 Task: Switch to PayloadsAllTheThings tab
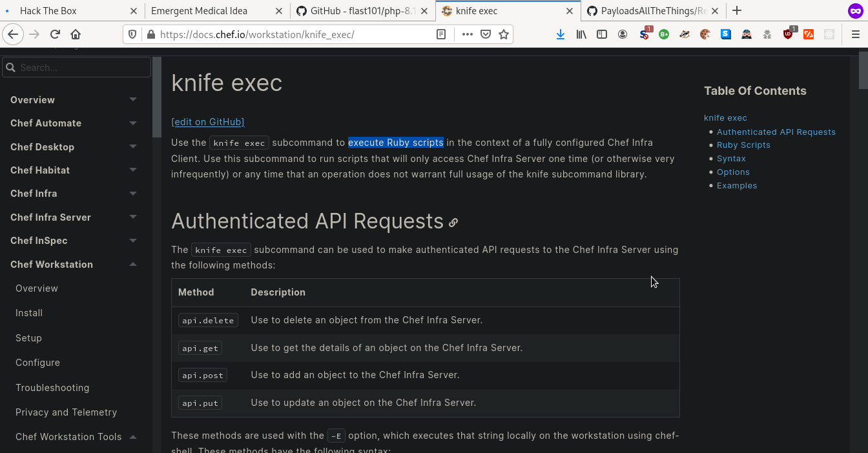[x=652, y=10]
